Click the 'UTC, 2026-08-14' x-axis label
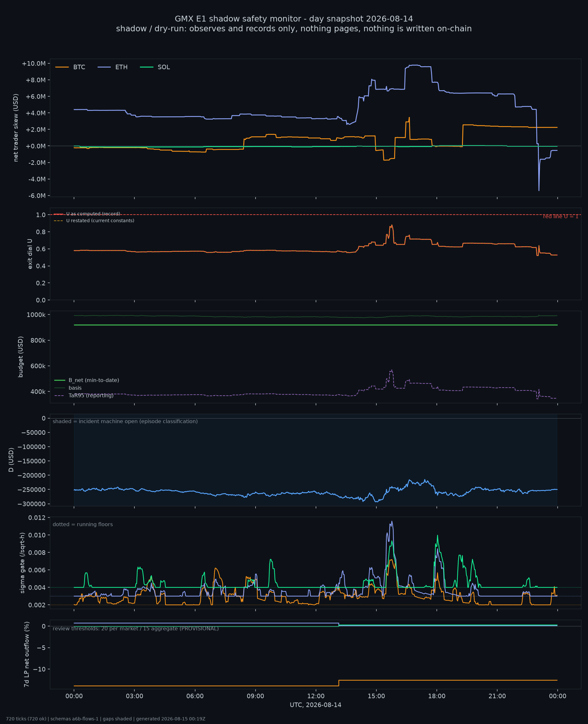 point(316,705)
